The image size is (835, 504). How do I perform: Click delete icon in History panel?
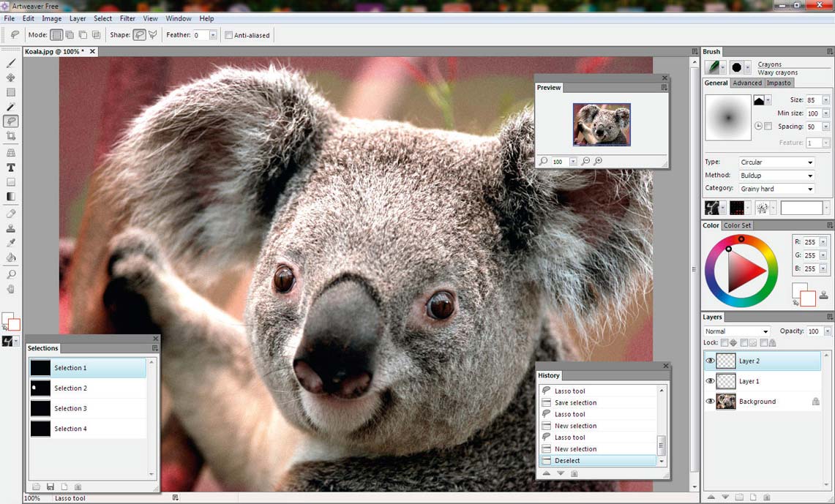click(574, 473)
